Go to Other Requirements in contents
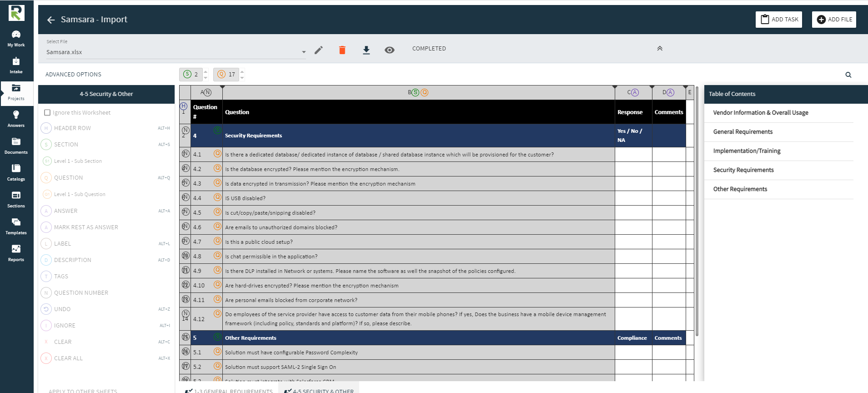 (x=740, y=189)
